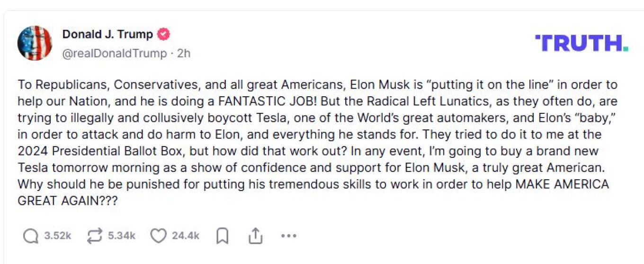Click the red verified checkmark badge

163,35
